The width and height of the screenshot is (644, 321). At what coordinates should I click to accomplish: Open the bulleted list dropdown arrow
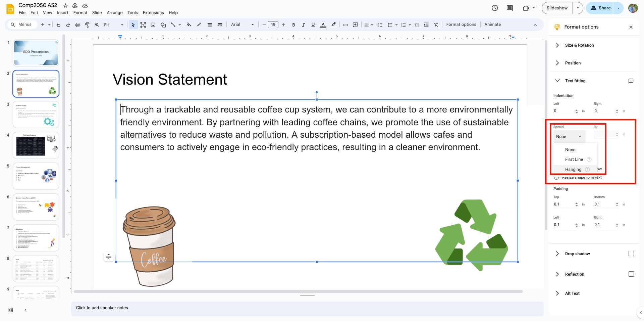(396, 25)
